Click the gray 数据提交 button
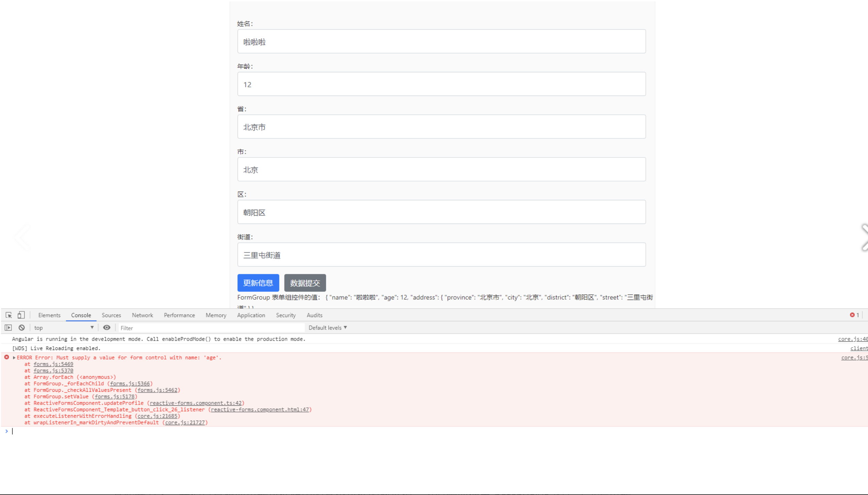 pyautogui.click(x=305, y=283)
